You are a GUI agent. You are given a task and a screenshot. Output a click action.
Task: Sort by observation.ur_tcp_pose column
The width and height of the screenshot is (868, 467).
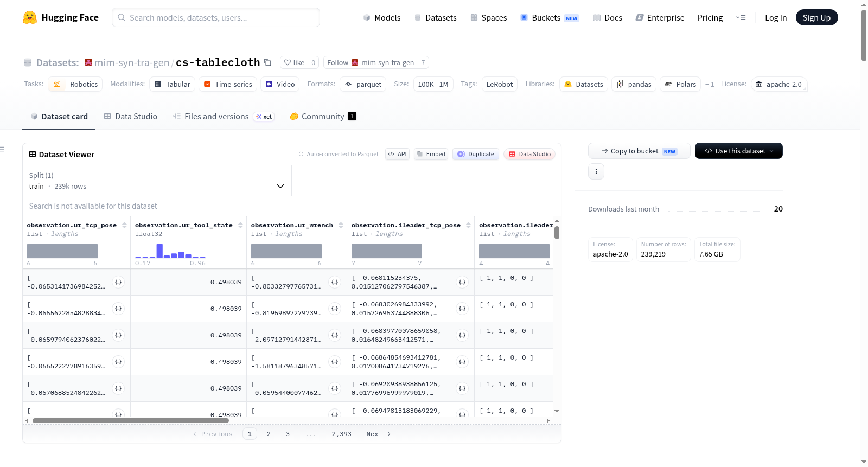pos(124,225)
